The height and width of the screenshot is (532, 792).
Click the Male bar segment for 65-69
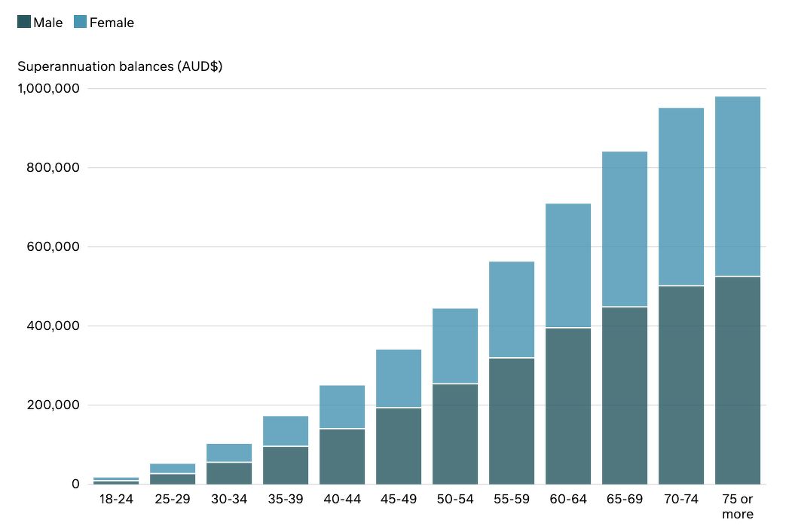pos(625,396)
